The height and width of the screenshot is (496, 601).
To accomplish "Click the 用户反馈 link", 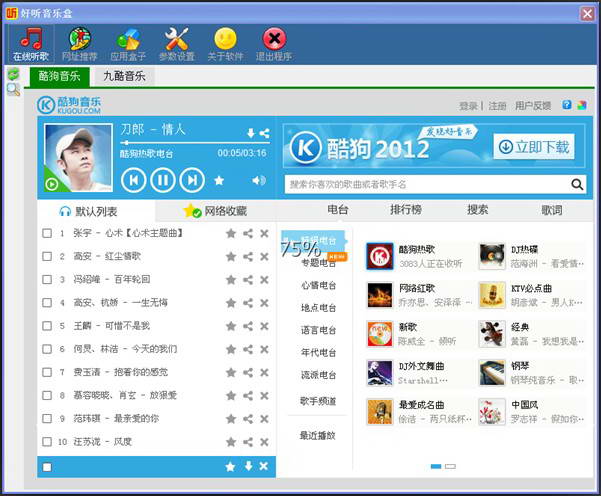I will click(533, 106).
